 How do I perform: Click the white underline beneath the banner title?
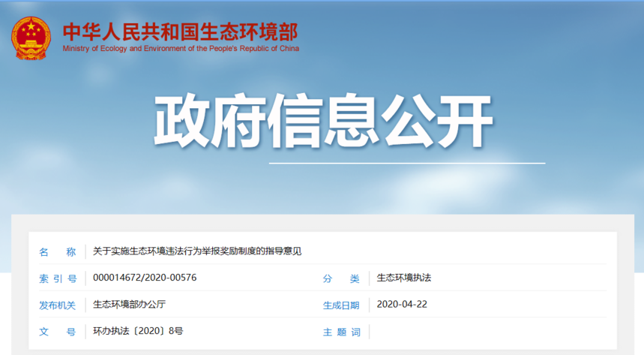coord(407,164)
